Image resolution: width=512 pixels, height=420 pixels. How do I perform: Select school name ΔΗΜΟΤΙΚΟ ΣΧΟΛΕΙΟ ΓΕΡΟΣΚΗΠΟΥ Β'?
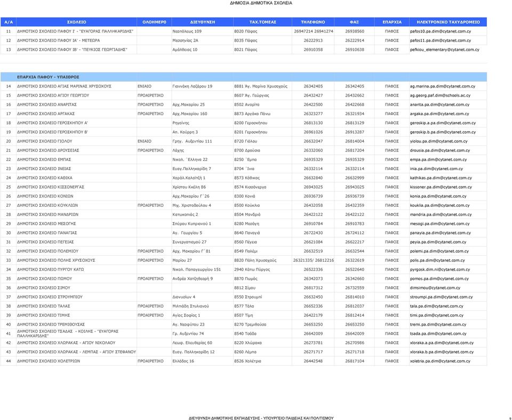point(52,132)
